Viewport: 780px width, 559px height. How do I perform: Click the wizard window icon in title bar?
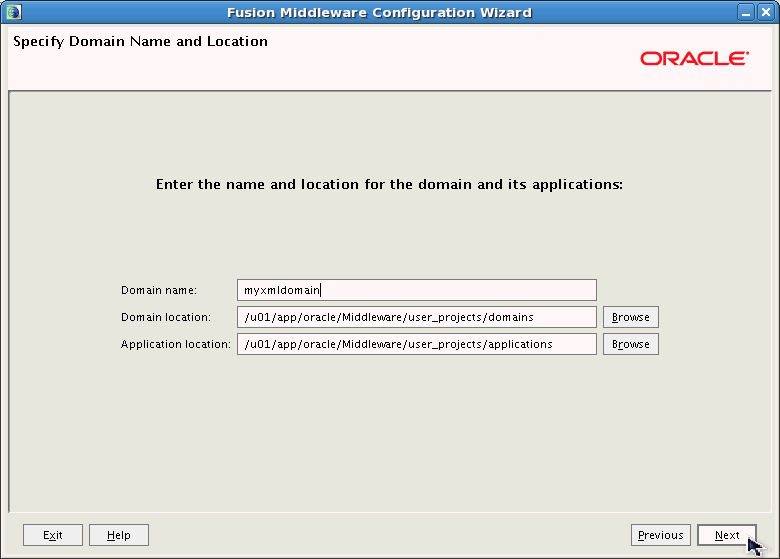coord(14,12)
